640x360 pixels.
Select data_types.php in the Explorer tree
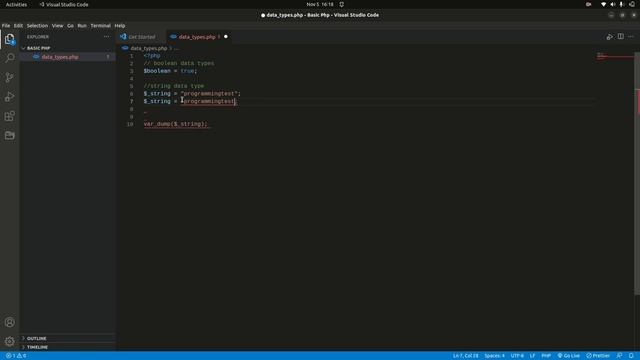67,57
